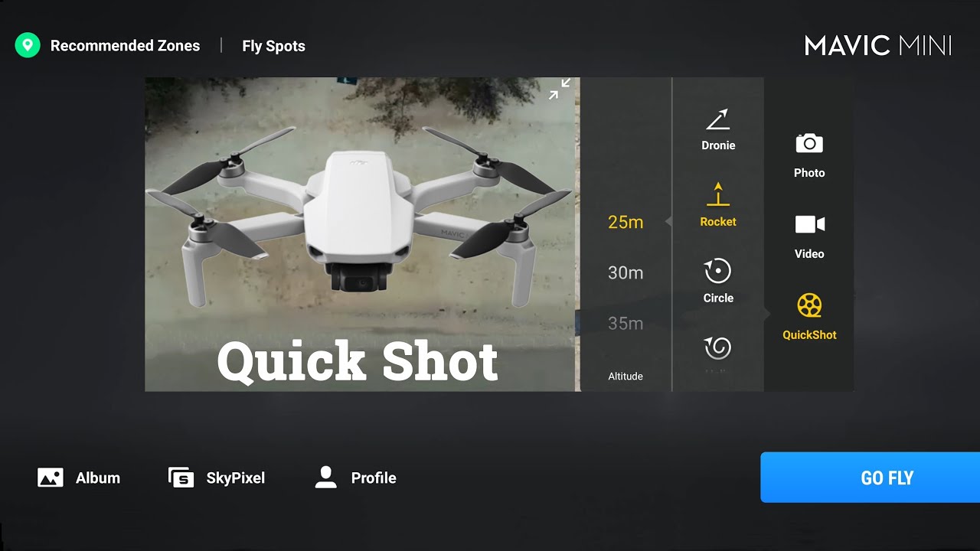
Task: Select the Helix spiral icon below Circle
Action: (x=718, y=348)
